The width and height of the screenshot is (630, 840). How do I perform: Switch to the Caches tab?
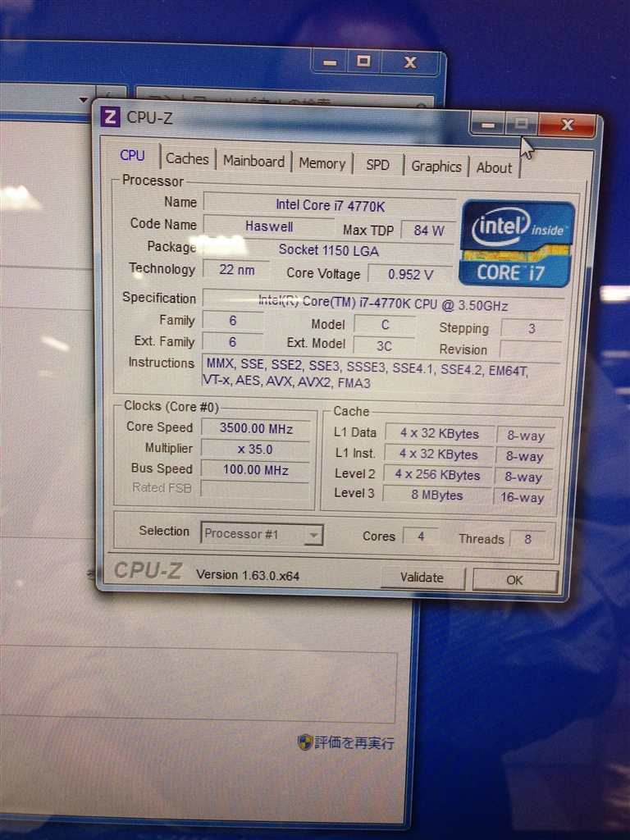pos(187,158)
